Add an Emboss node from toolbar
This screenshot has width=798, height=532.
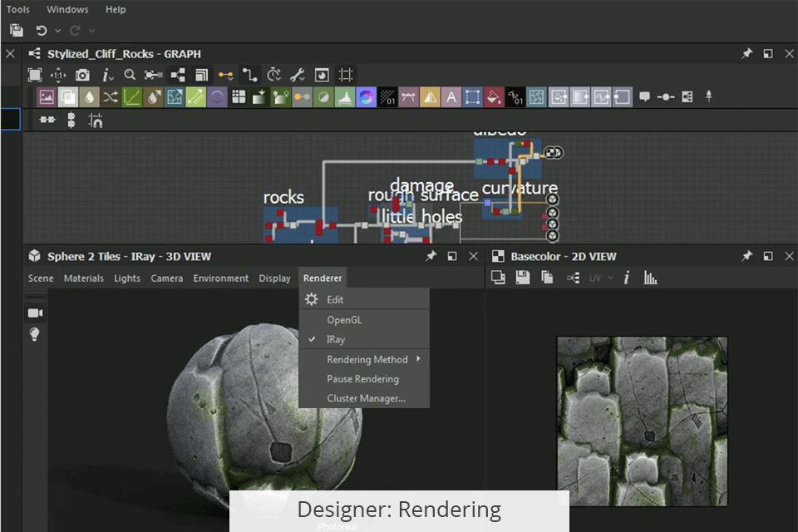pyautogui.click(x=217, y=96)
